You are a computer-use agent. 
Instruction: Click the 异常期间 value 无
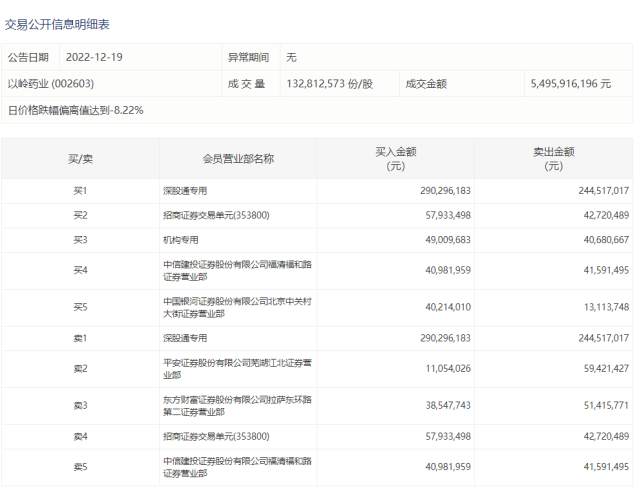(x=291, y=58)
